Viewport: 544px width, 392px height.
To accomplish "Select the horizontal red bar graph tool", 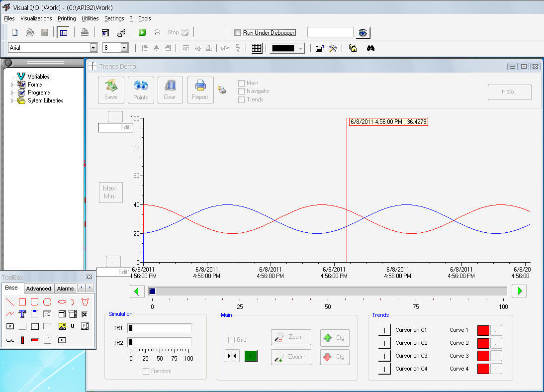I will point(35,340).
